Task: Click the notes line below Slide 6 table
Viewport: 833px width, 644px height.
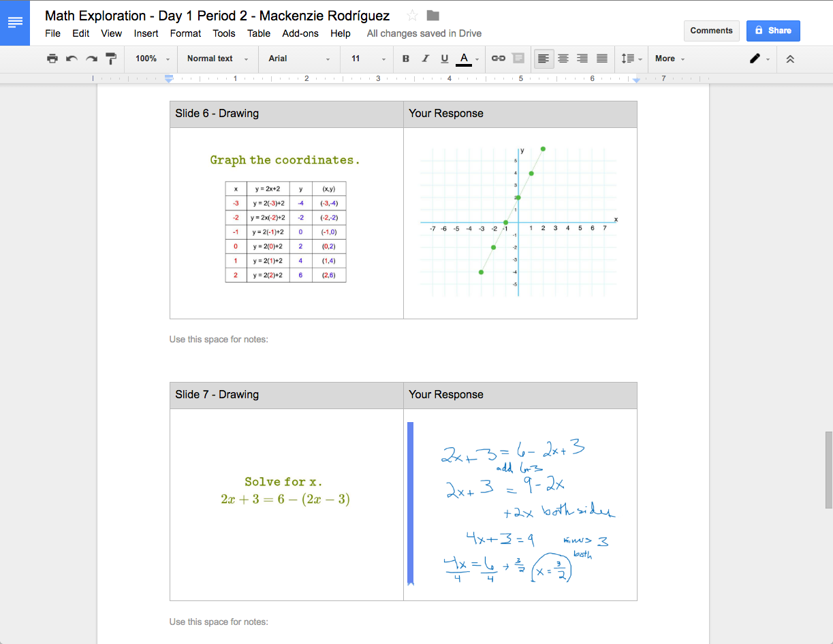Action: click(x=219, y=339)
